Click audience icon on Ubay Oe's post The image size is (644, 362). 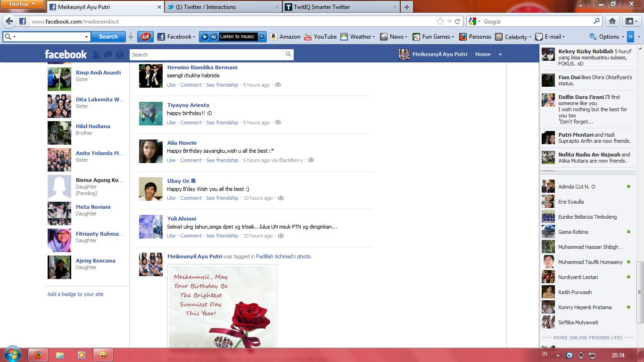tap(281, 198)
